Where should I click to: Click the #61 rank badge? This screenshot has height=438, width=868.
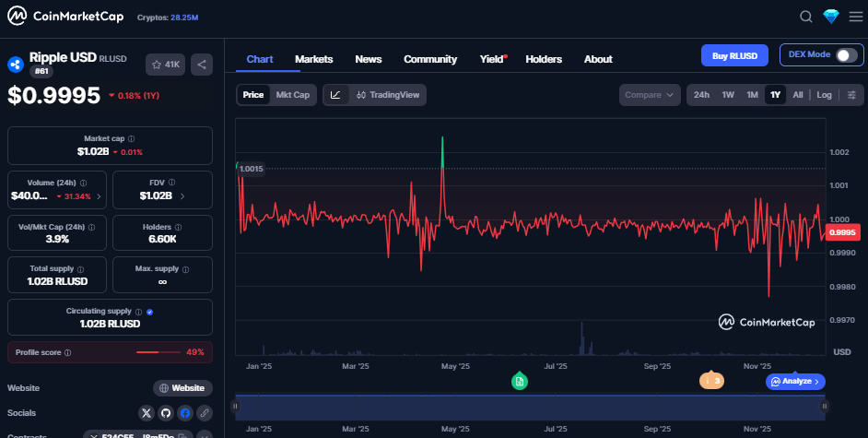tap(41, 71)
